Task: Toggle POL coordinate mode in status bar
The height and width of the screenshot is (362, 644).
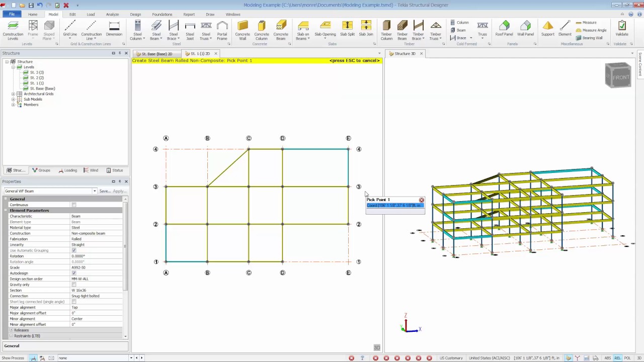Action: (x=627, y=358)
